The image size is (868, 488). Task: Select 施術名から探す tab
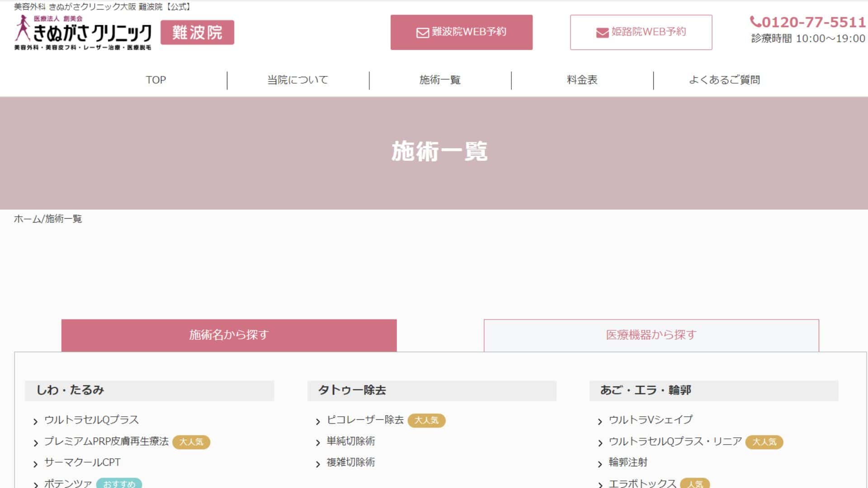tap(229, 335)
